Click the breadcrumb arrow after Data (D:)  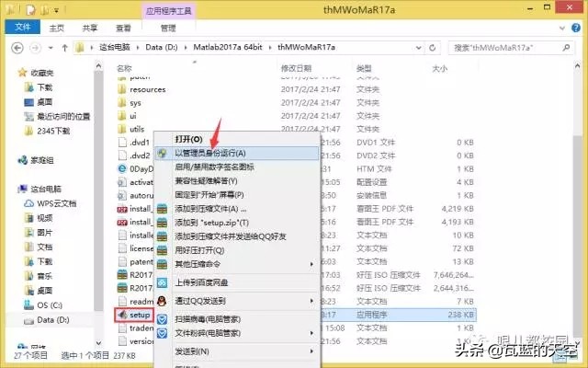pyautogui.click(x=186, y=48)
